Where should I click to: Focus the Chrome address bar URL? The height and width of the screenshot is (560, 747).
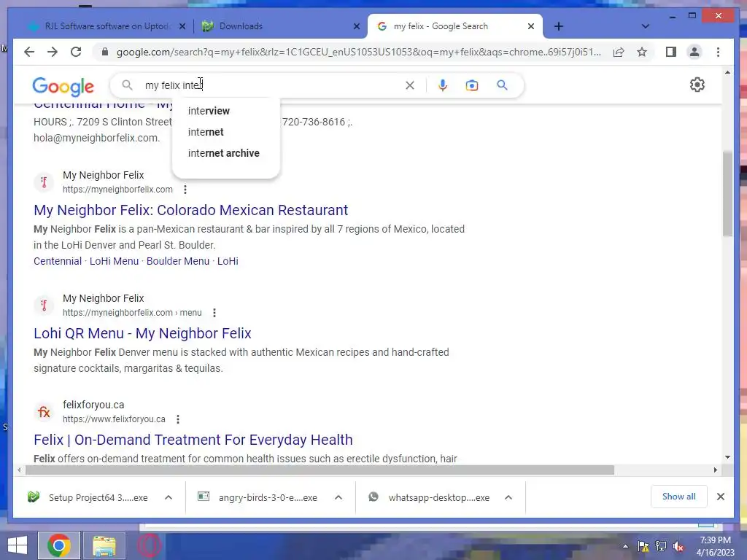pos(358,52)
